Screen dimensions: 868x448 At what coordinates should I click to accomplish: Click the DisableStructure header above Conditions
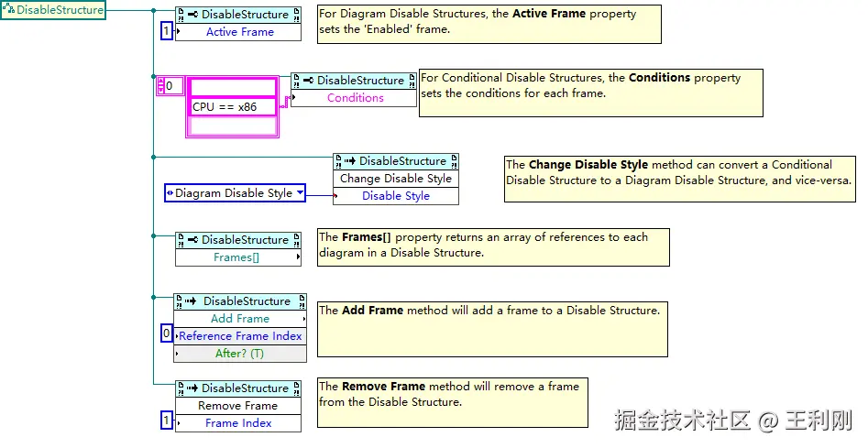[355, 81]
